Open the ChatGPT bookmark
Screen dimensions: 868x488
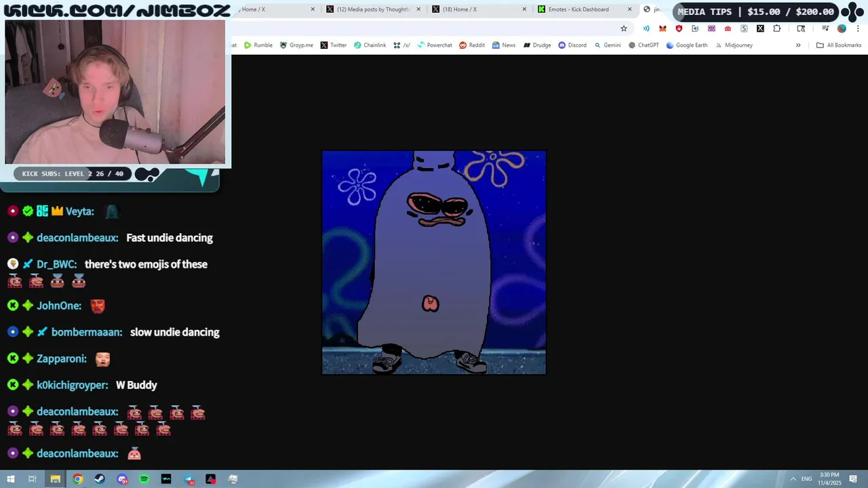click(x=644, y=45)
